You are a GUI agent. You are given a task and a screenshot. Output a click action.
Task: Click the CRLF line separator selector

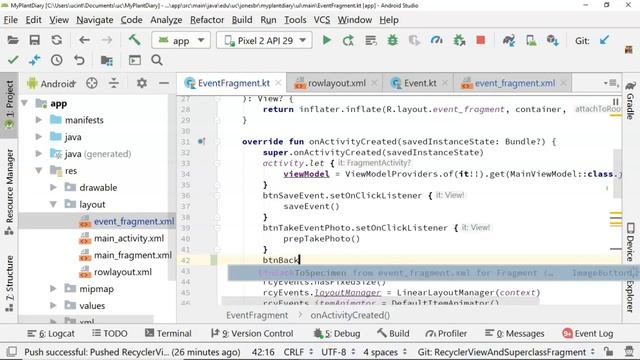point(299,352)
